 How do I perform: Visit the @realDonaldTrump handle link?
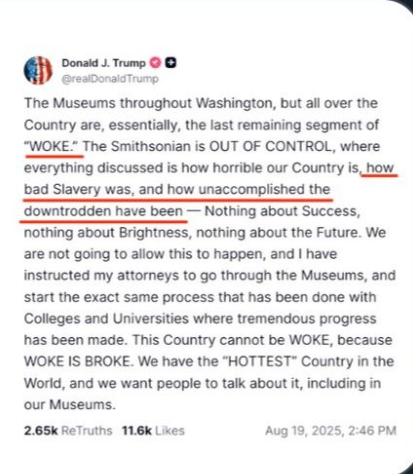[x=110, y=79]
